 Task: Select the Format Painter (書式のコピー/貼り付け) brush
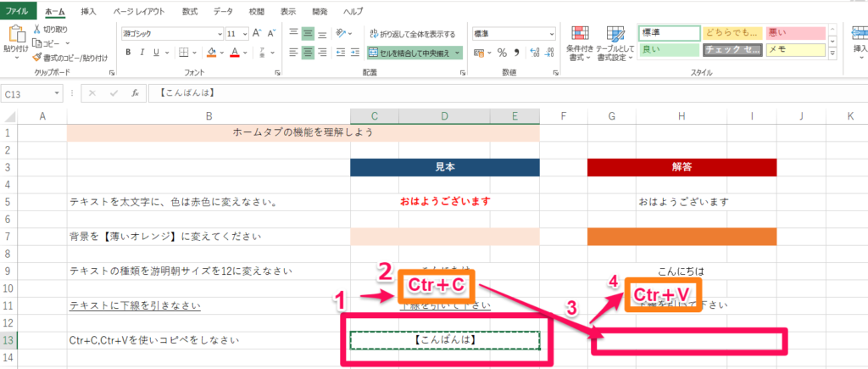tap(37, 58)
